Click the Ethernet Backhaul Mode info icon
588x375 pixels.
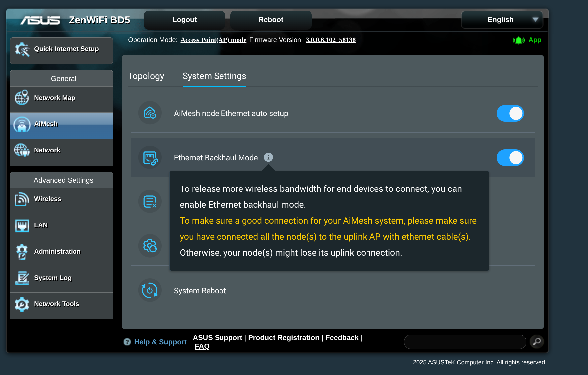(268, 157)
